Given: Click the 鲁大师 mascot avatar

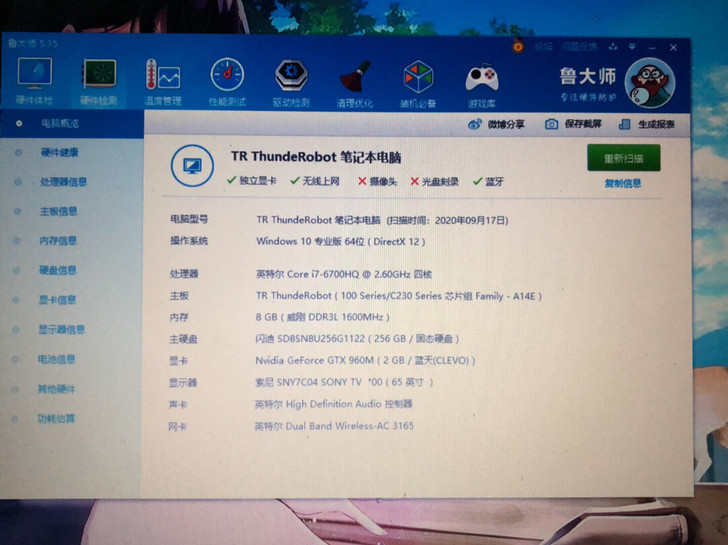Looking at the screenshot, I should tap(650, 83).
